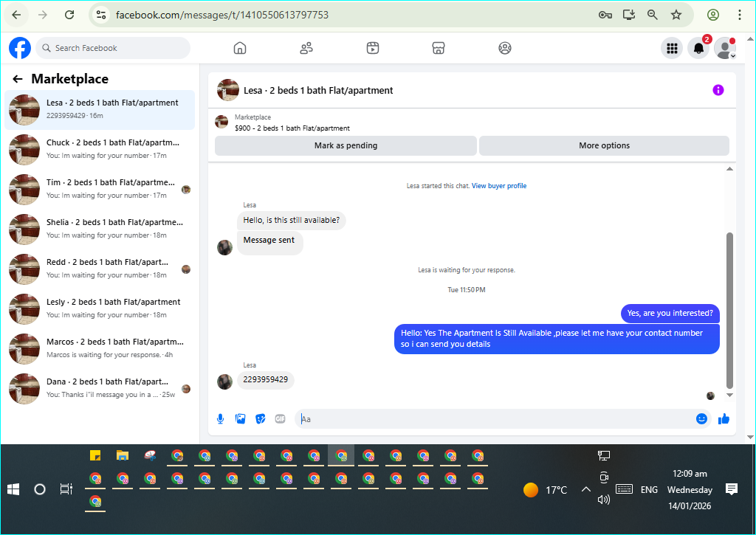This screenshot has height=535, width=756.
Task: Click the chat scrollbar down arrow
Action: click(x=729, y=395)
